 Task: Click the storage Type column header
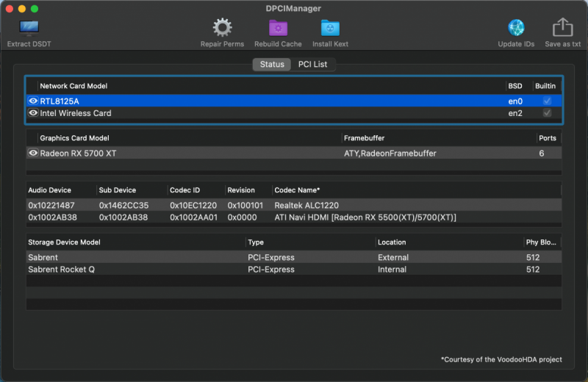tap(256, 242)
